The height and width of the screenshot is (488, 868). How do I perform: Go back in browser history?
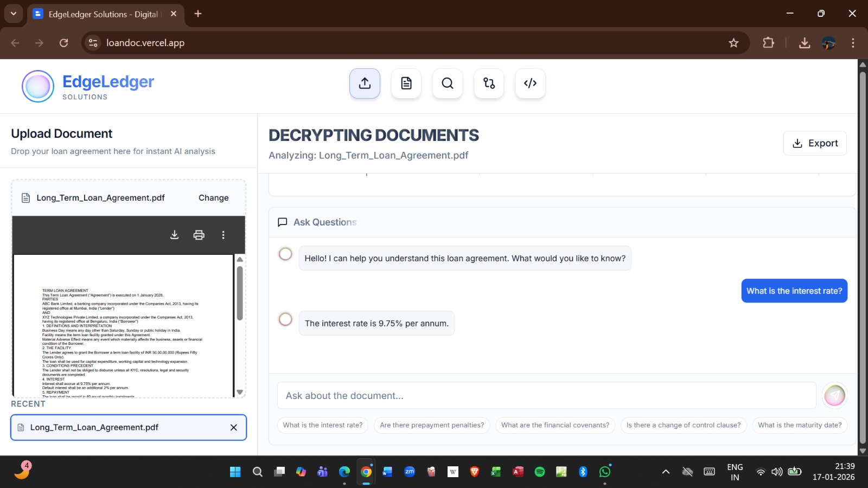point(15,43)
